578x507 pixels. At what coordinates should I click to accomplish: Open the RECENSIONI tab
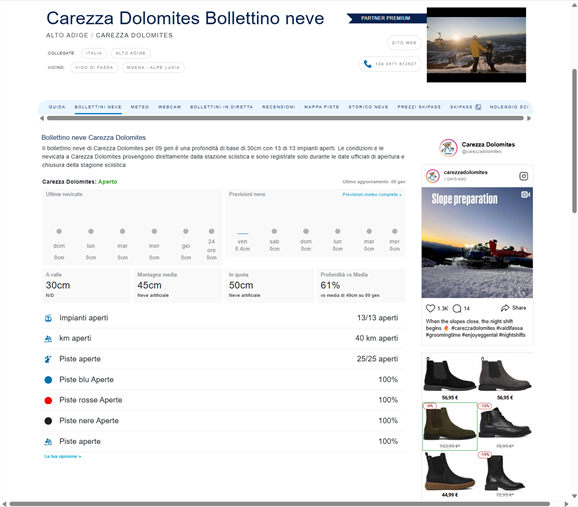click(279, 107)
